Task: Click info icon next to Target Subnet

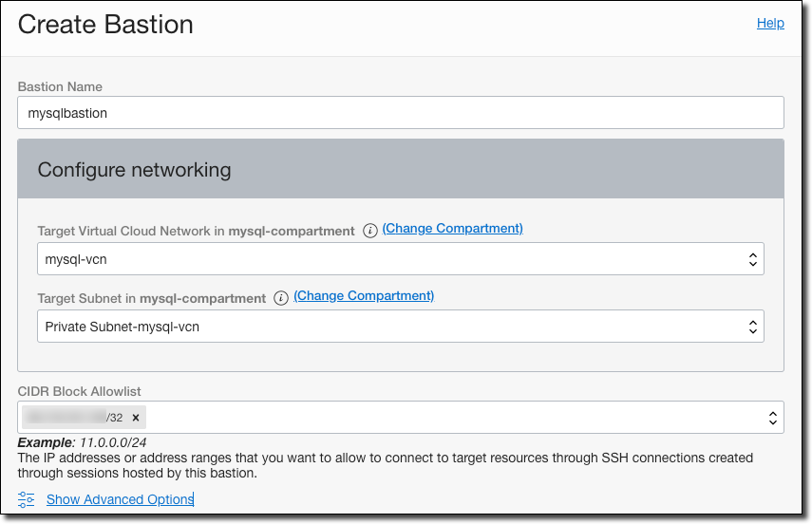Action: click(x=281, y=298)
